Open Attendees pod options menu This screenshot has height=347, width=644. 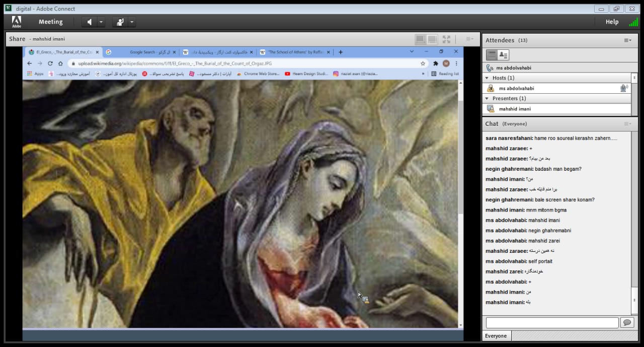(627, 40)
